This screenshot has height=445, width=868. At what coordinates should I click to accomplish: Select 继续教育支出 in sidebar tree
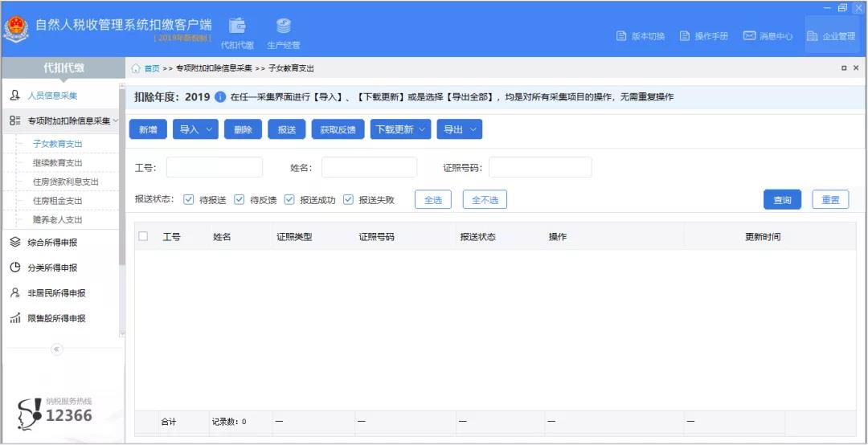[x=58, y=163]
